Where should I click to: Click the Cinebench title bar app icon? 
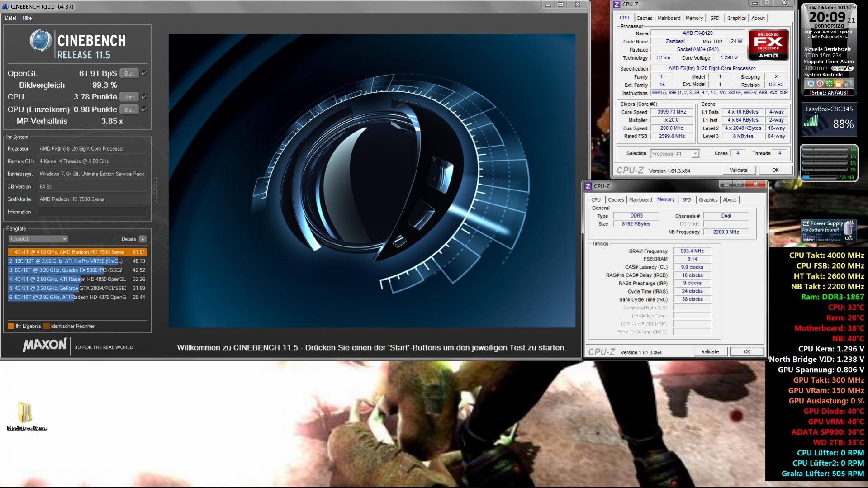(x=5, y=6)
